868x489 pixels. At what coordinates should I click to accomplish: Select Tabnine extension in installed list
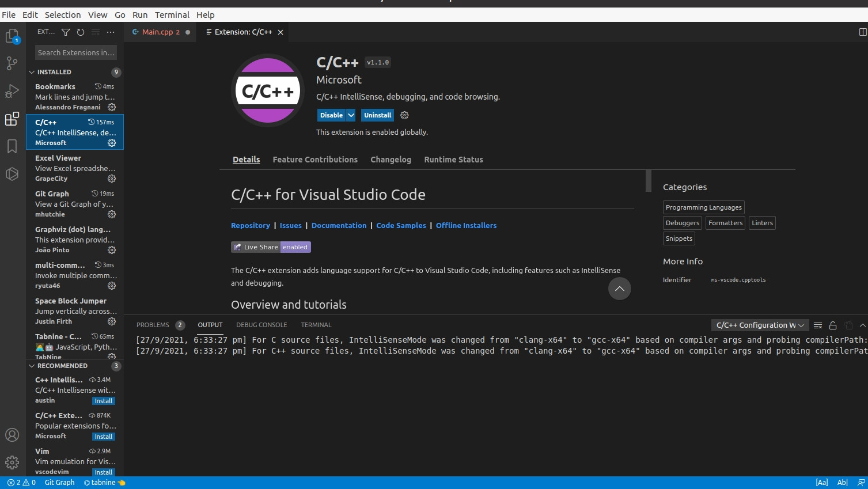(75, 344)
